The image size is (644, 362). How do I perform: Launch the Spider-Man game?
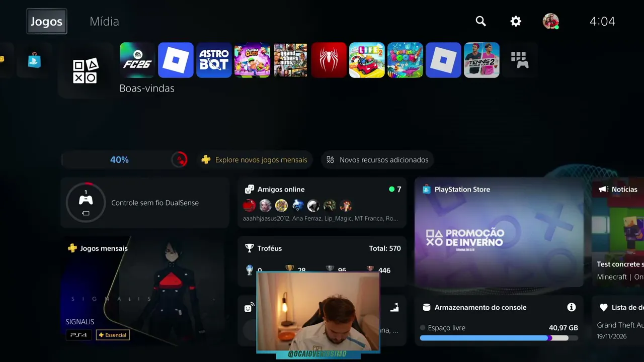pos(329,60)
